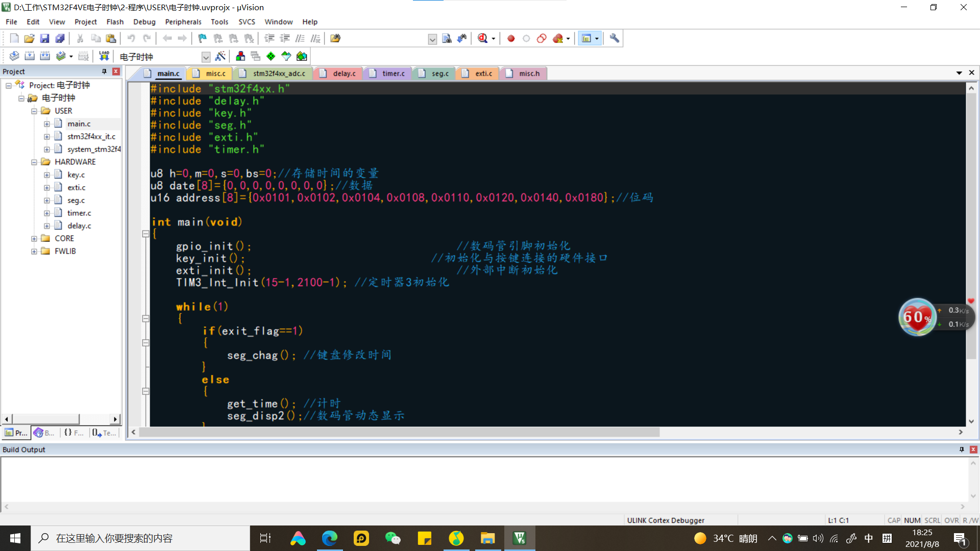Image resolution: width=980 pixels, height=551 pixels.
Task: Open Options for Target icon
Action: click(x=220, y=56)
